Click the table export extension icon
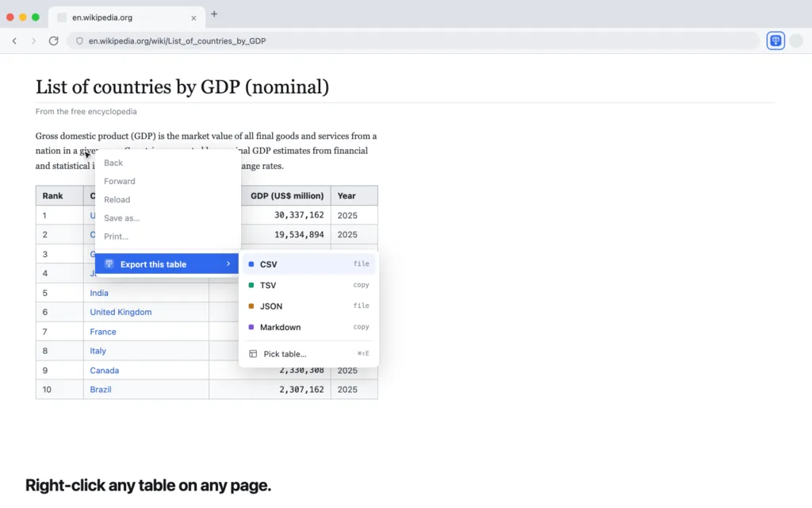The image size is (812, 508). click(x=776, y=40)
